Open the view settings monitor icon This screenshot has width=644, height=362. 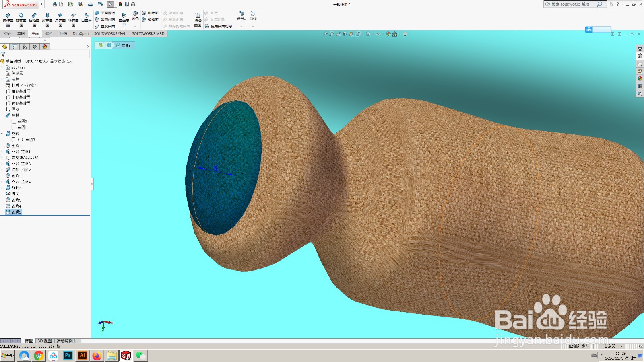[405, 34]
